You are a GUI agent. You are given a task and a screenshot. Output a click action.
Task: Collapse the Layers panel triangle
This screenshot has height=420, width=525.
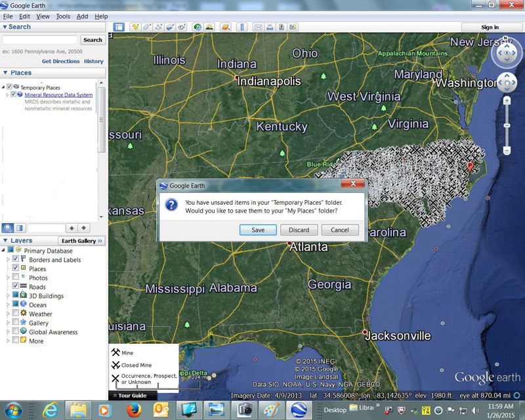tap(5, 240)
